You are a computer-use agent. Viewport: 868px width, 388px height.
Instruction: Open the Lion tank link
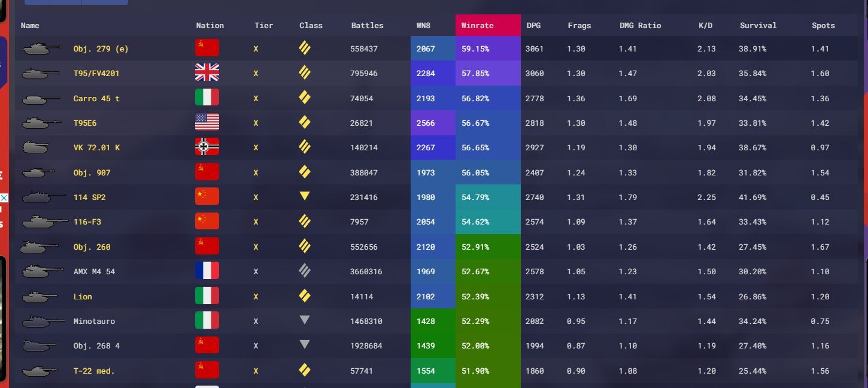coord(83,296)
